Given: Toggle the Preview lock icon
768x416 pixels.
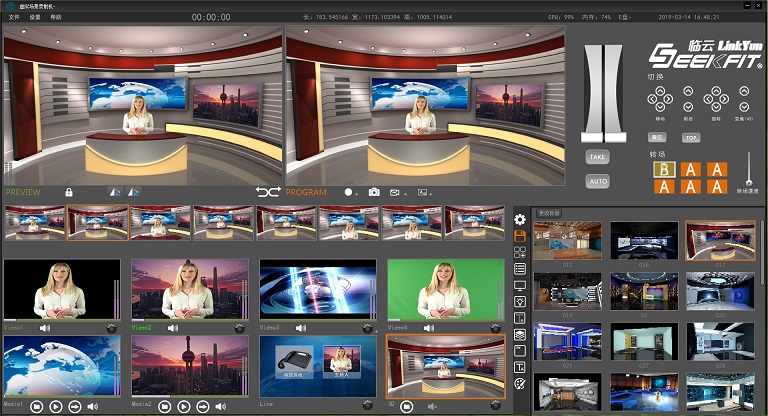Looking at the screenshot, I should coord(69,192).
